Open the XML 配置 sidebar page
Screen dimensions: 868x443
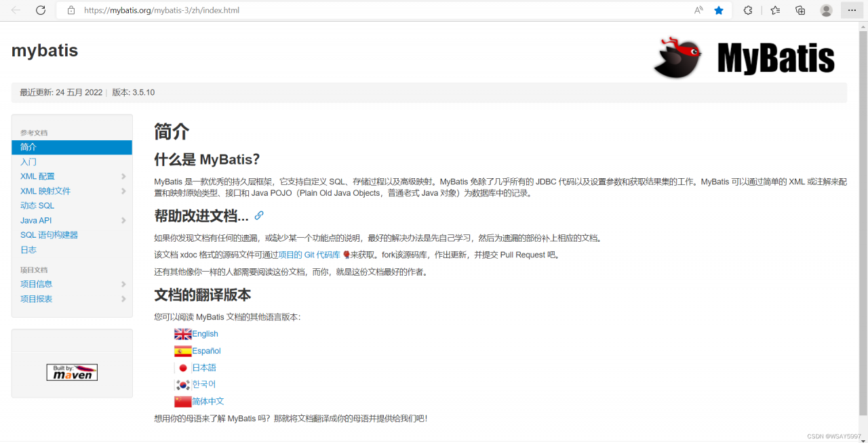[x=37, y=176]
